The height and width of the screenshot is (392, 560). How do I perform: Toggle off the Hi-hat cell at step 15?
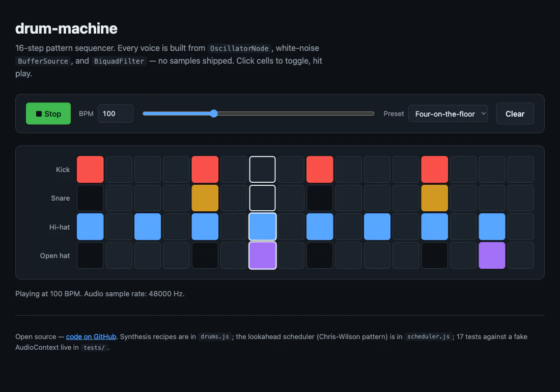[x=492, y=227]
